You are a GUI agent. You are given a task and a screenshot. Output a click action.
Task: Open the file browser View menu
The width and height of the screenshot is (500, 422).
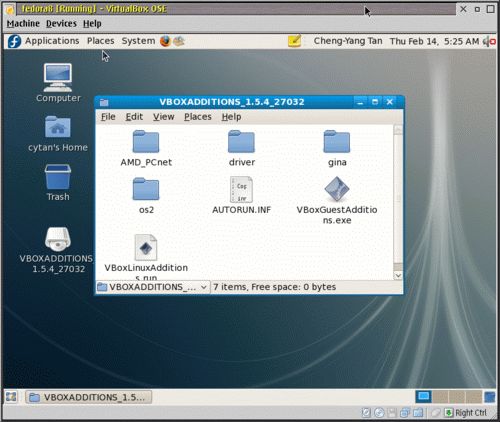click(x=163, y=117)
